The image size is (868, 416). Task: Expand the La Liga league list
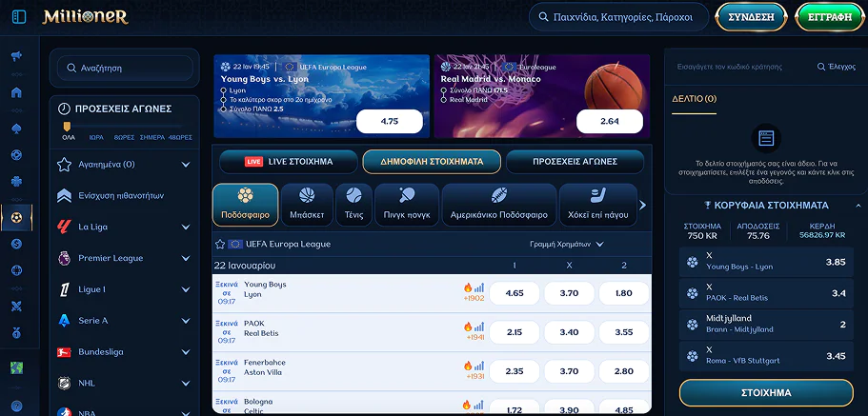186,227
